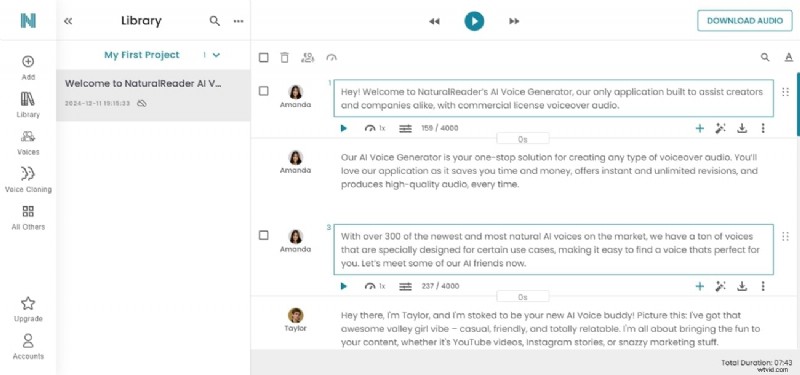Open Library from the left sidebar
Viewport: 800px width, 375px height.
[28, 105]
